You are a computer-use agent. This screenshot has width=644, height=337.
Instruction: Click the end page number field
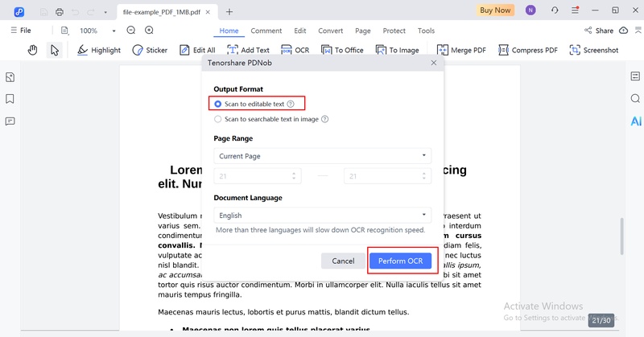click(387, 176)
